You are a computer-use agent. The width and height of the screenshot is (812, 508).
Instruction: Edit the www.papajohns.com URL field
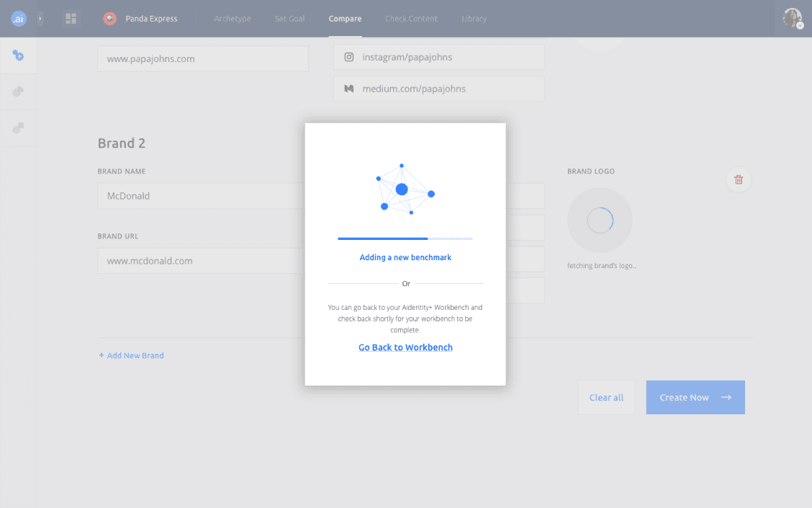coord(203,58)
